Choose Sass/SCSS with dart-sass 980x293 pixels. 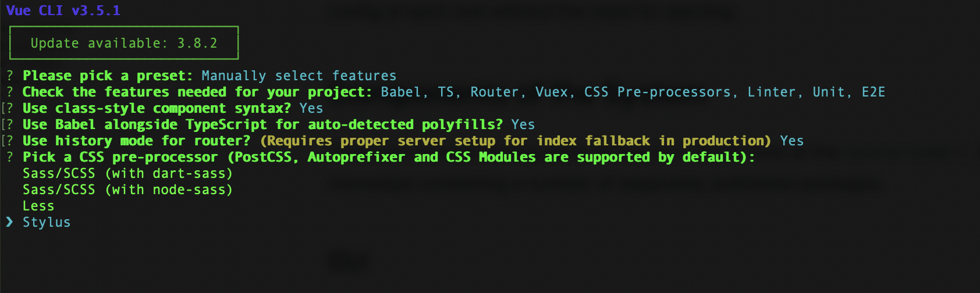click(127, 173)
